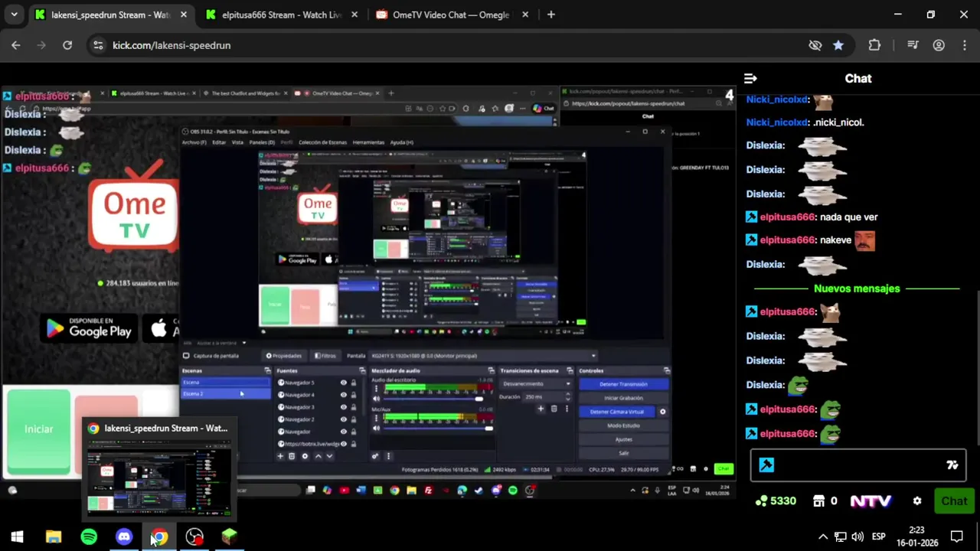Open the Desvanecimiento transition dropdown in streamed OBS
The height and width of the screenshot is (551, 980).
tap(536, 384)
